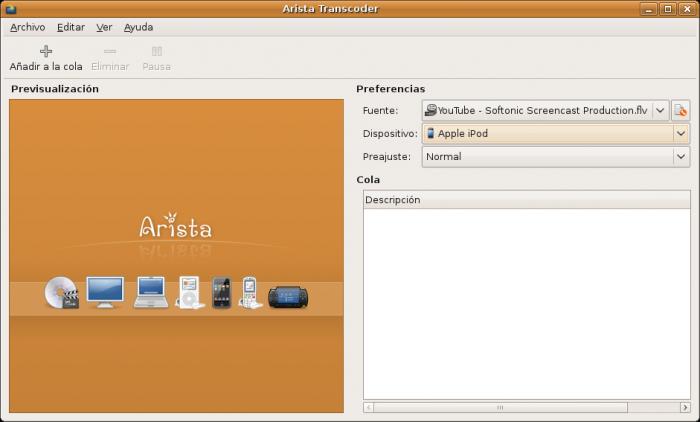Open the Editar menu
The image size is (700, 422).
point(71,27)
